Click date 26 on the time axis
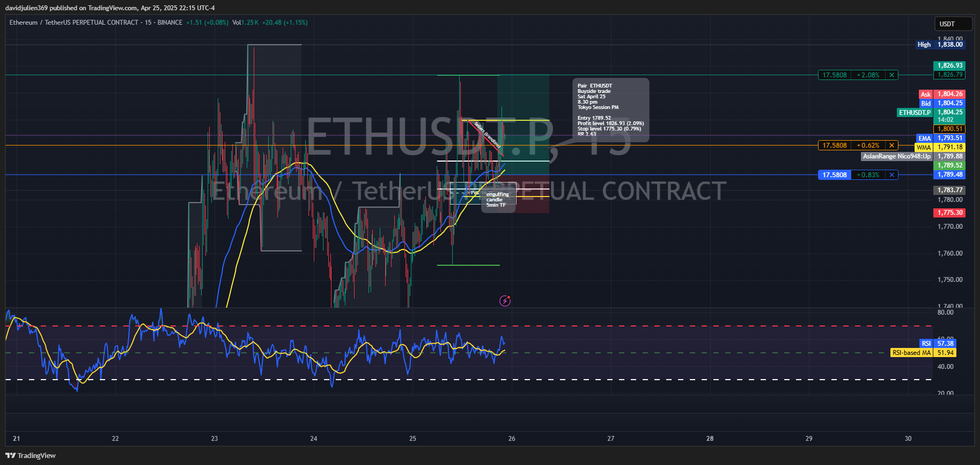980x465 pixels. pos(512,439)
